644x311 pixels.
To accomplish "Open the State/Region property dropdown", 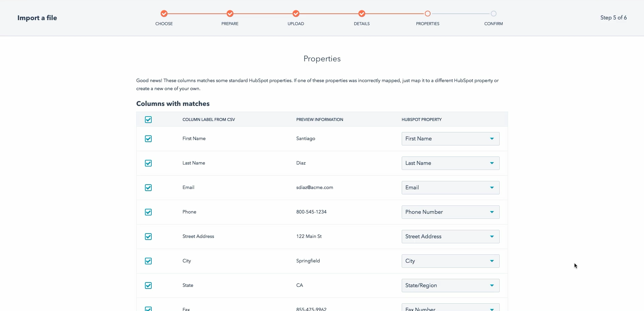I will pyautogui.click(x=450, y=286).
